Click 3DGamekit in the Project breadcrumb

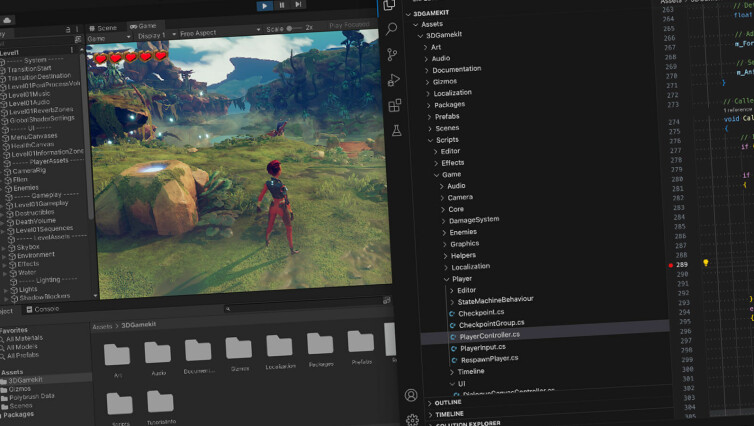pos(138,325)
